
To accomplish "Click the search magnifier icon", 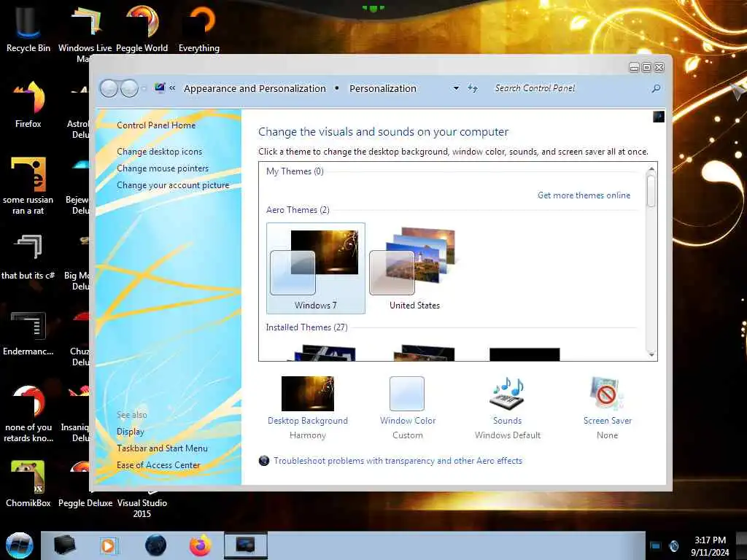I will (x=656, y=88).
